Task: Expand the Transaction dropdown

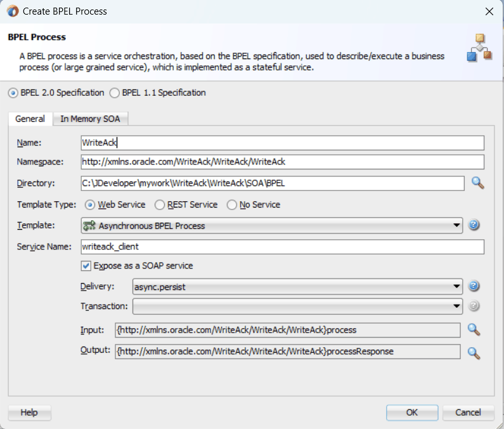Action: [297, 307]
